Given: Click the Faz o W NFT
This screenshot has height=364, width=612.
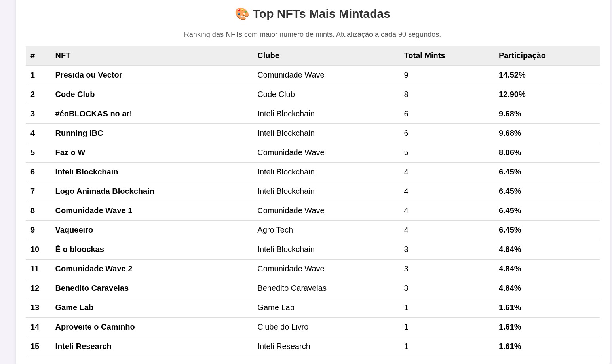Looking at the screenshot, I should click(70, 152).
